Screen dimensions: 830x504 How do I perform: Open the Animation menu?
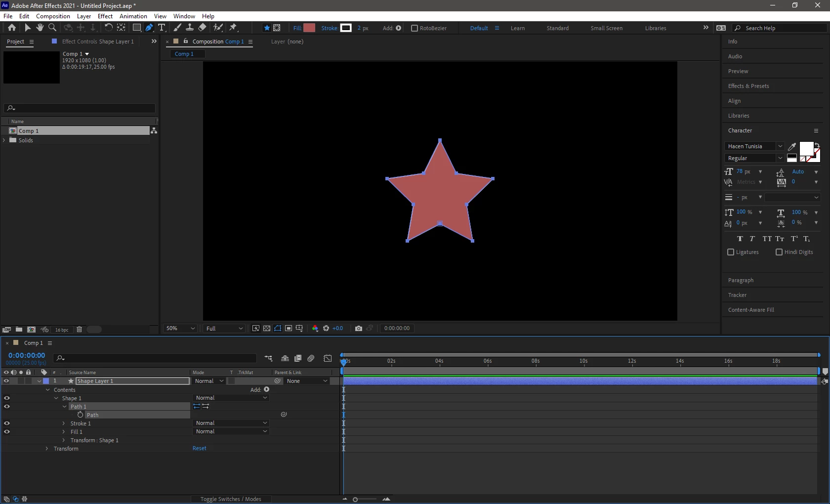point(133,16)
